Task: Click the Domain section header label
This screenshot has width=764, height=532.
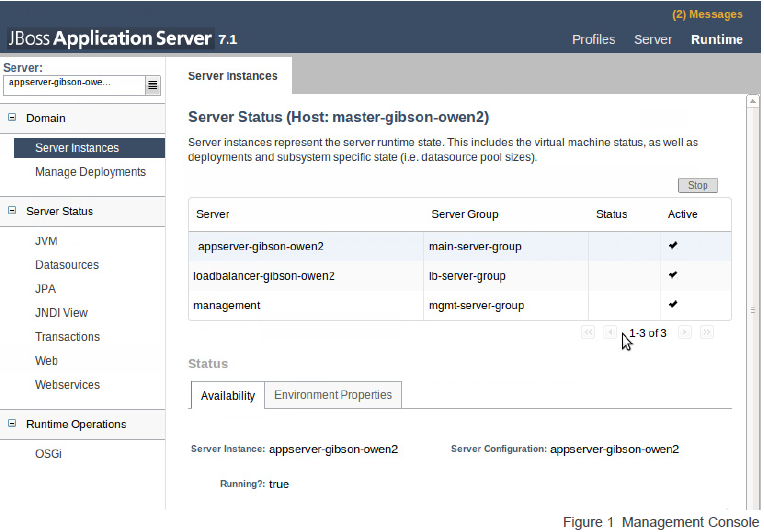Action: pos(46,118)
